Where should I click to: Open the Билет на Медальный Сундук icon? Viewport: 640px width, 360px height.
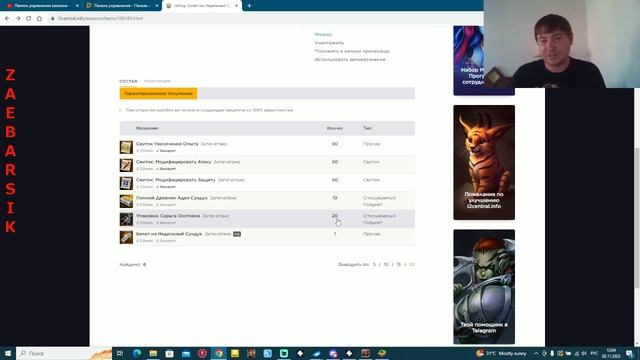126,237
